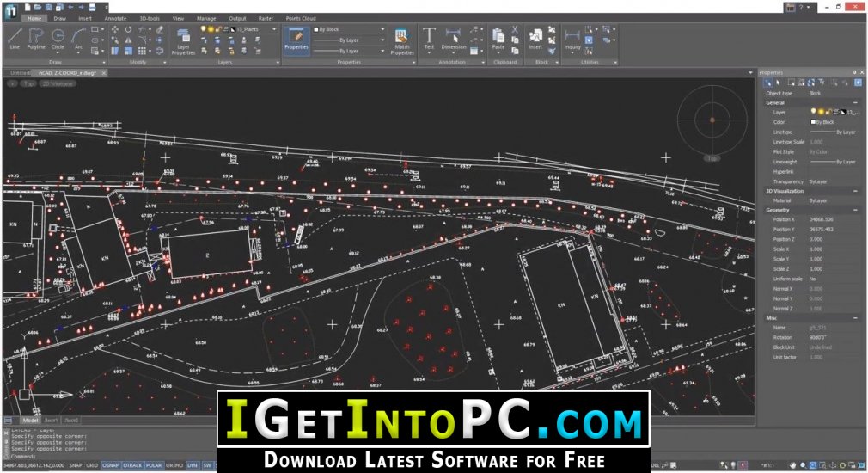Image resolution: width=868 pixels, height=473 pixels.
Task: Turn on ORTHO mode
Action: [174, 465]
